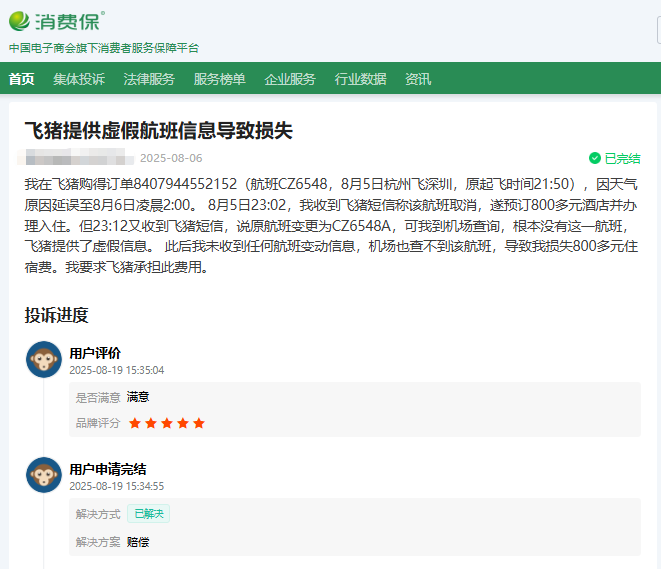Click the complaint title 飞猪提供虚假航班信息导致损失
661x569 pixels.
[159, 130]
